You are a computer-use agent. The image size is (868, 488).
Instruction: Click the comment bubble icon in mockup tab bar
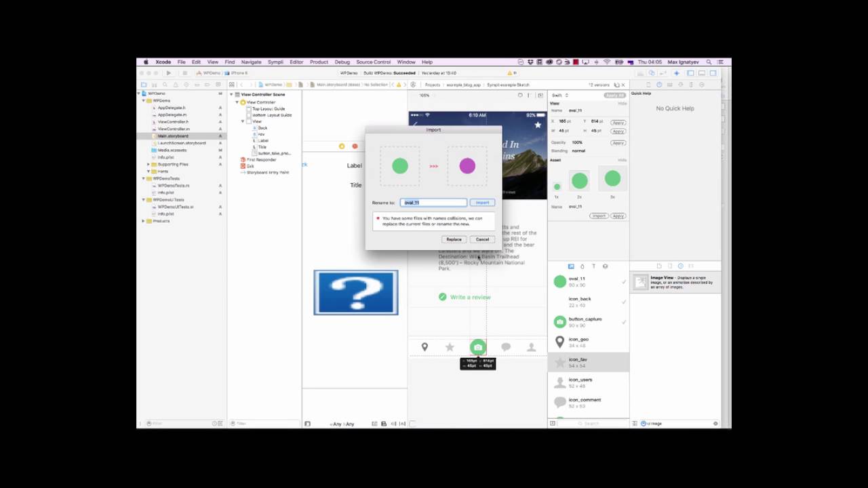point(505,347)
